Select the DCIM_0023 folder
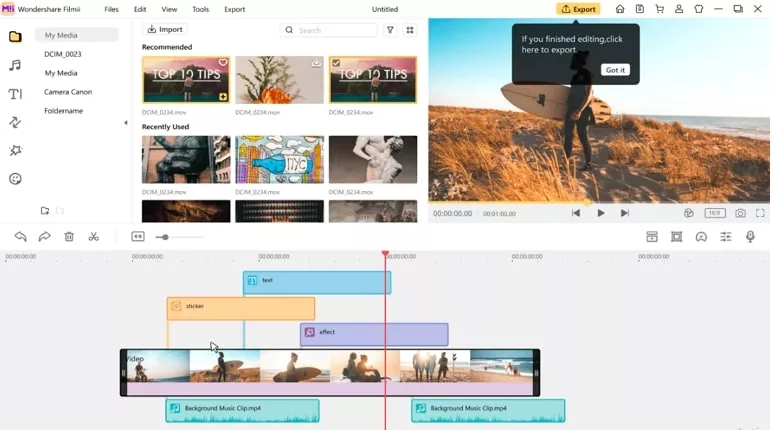Image resolution: width=772 pixels, height=430 pixels. point(63,54)
